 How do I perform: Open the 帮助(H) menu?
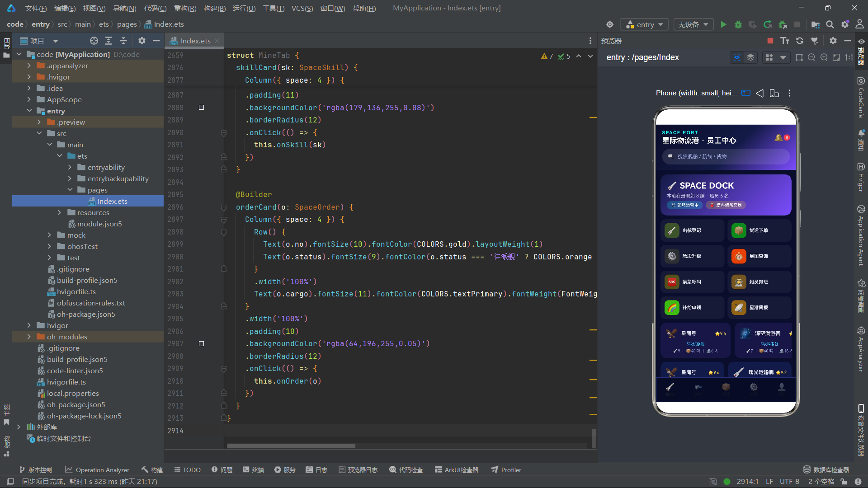[364, 8]
